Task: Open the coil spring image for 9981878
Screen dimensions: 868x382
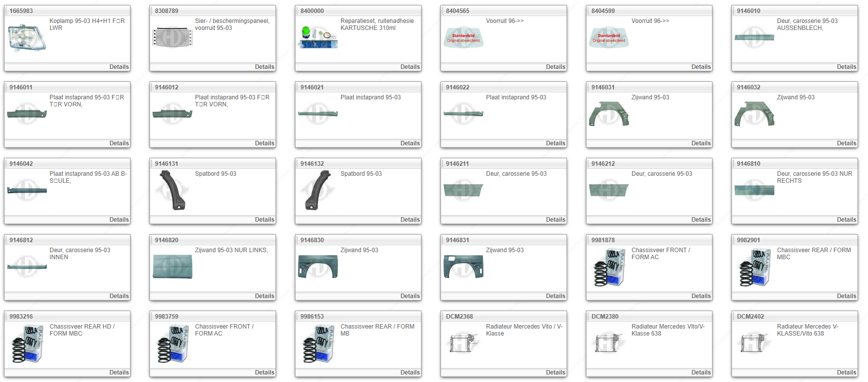Action: (x=609, y=267)
